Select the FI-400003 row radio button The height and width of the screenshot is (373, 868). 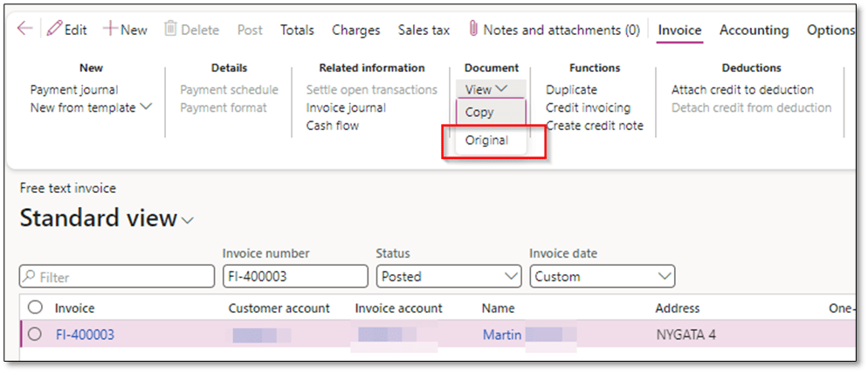pos(35,335)
